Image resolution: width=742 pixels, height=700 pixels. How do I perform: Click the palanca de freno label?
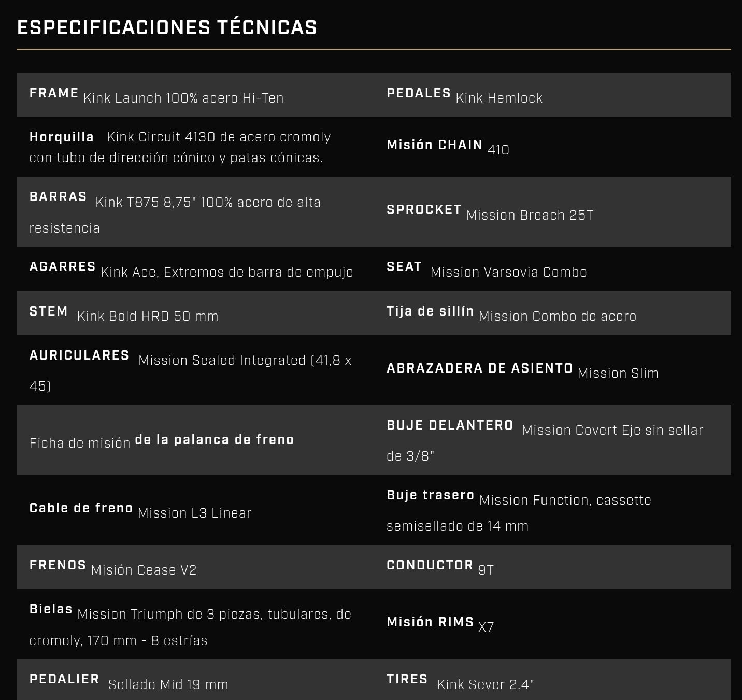click(215, 440)
